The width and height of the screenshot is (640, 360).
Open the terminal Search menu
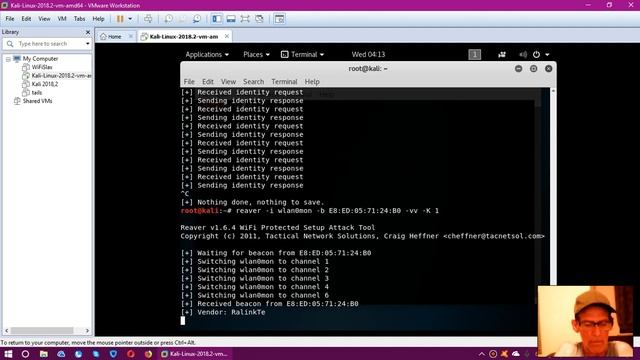[253, 82]
